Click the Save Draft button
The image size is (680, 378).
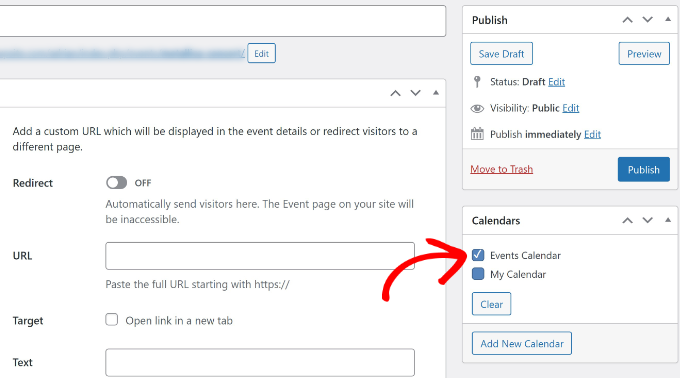tap(501, 54)
